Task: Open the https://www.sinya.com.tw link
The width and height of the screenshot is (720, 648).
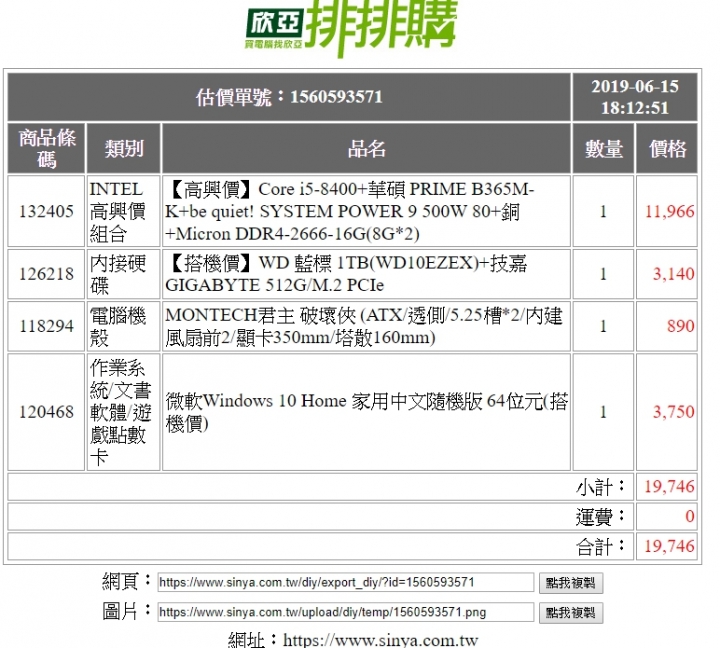Action: click(x=381, y=640)
